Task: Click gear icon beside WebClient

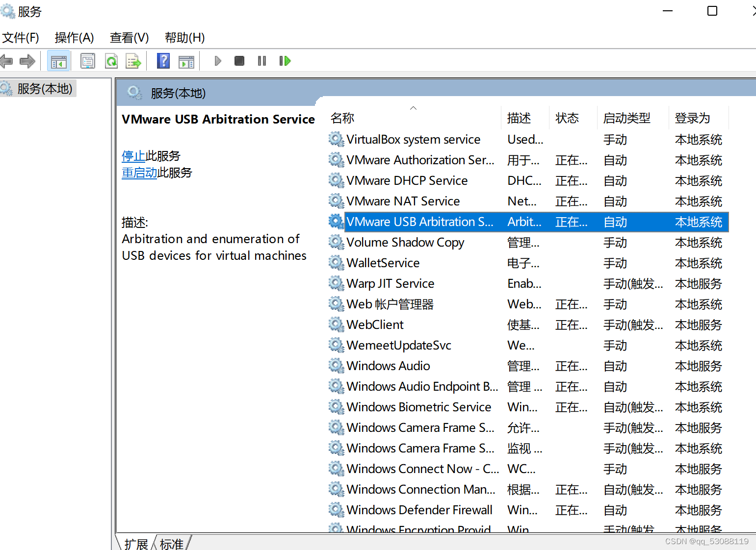Action: 336,325
